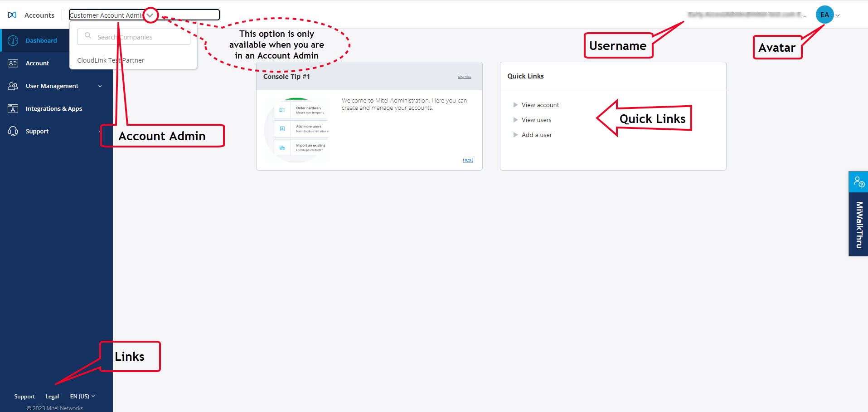
Task: Open the Account sidebar icon
Action: 13,63
